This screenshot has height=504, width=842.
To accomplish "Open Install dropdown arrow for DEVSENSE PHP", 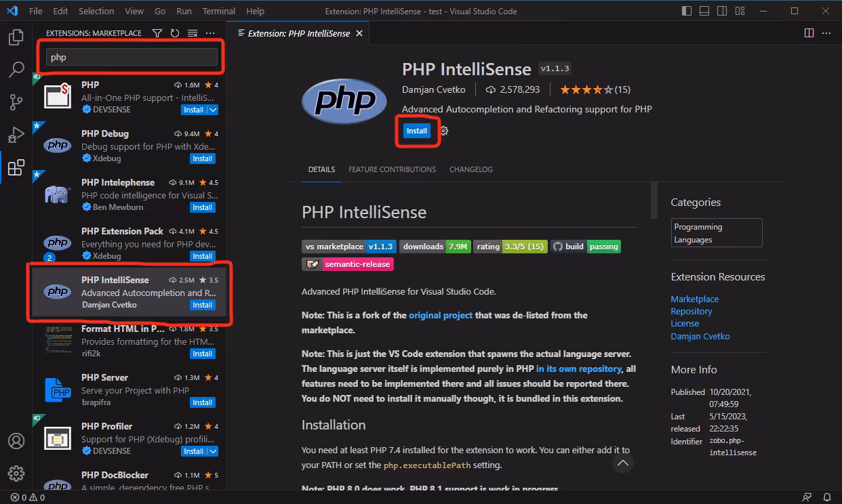I will pyautogui.click(x=213, y=110).
